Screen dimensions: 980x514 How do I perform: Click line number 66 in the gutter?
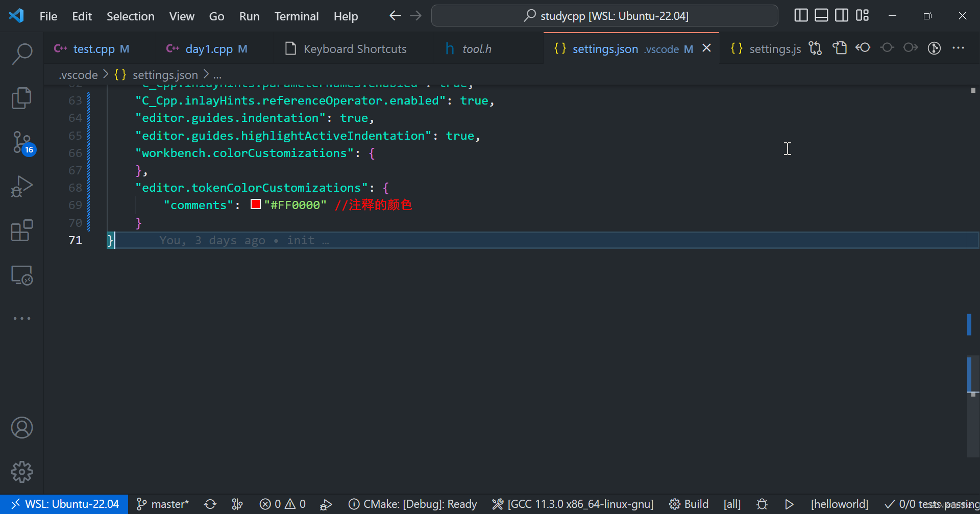(x=75, y=153)
